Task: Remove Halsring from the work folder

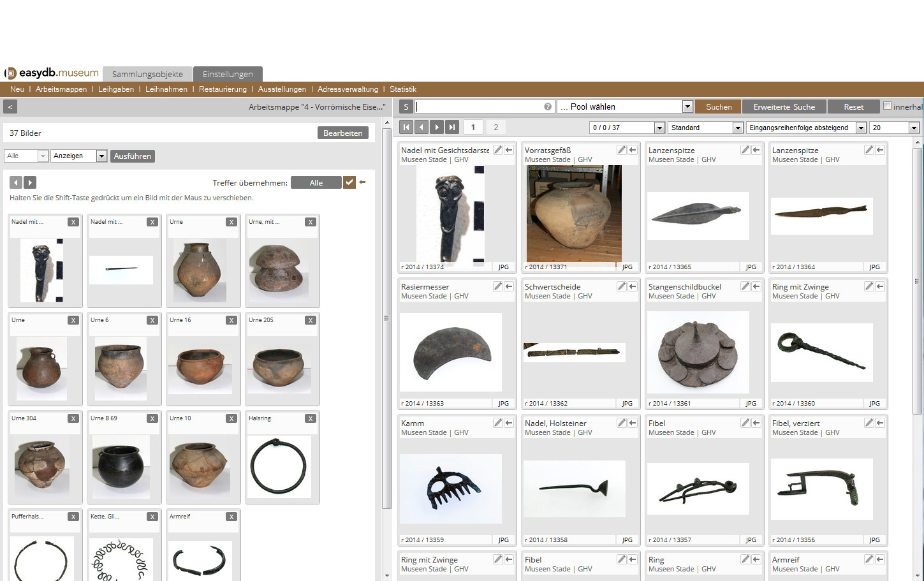Action: 310,418
